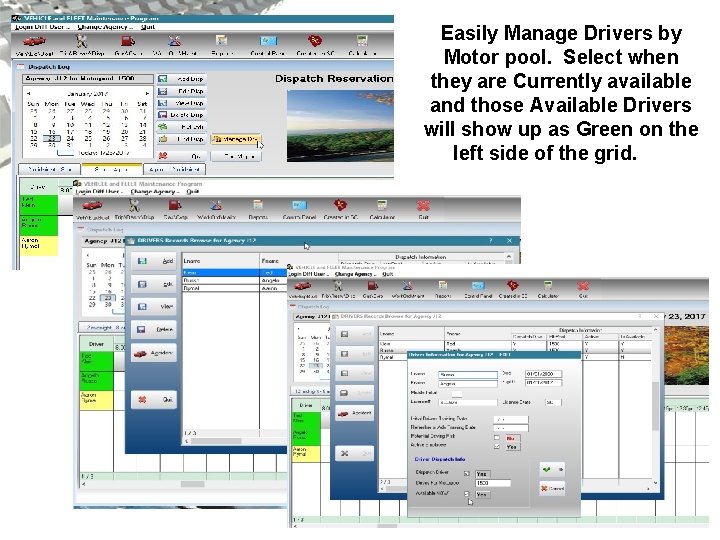Toggle Potential Driving Risk checkbox
This screenshot has width=720, height=540.
(497, 438)
